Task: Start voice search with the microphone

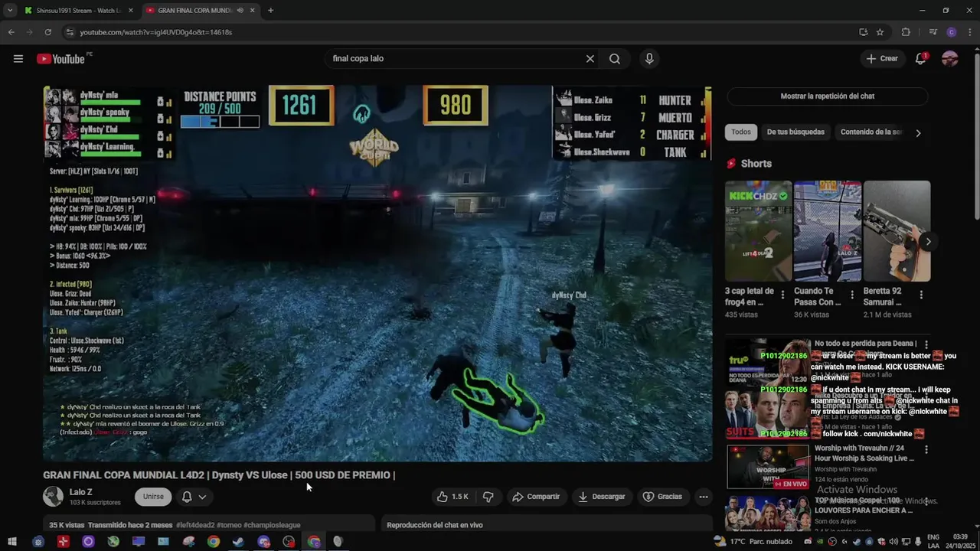Action: pos(649,59)
